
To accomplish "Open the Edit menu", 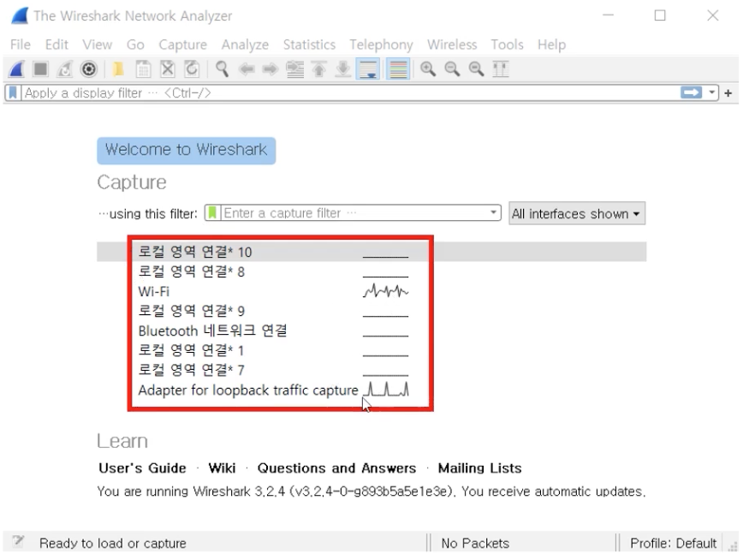I will click(x=56, y=45).
